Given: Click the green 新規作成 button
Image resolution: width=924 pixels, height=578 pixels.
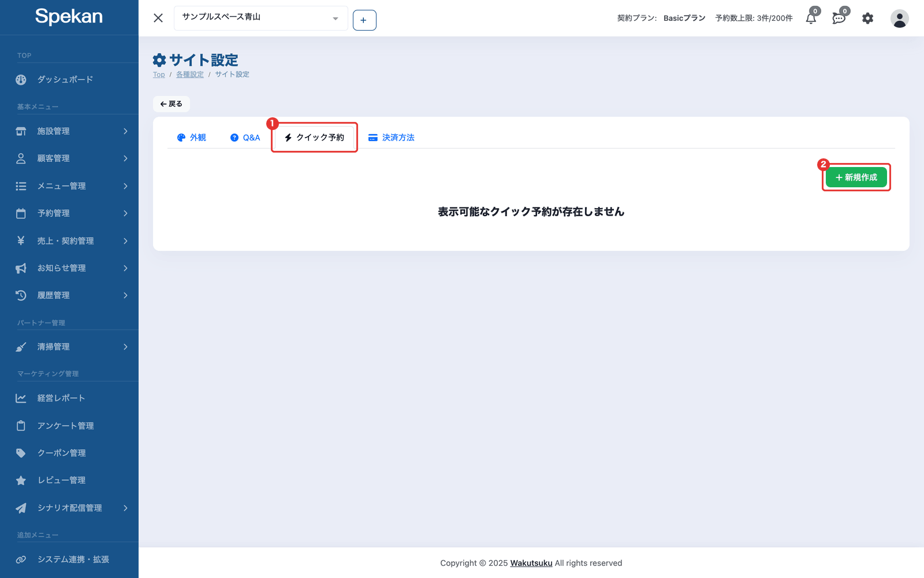Looking at the screenshot, I should 856,177.
